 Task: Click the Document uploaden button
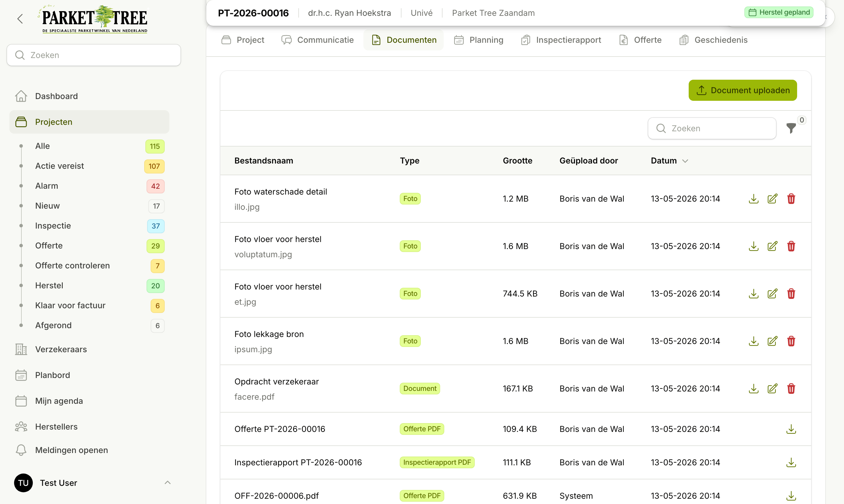tap(743, 90)
